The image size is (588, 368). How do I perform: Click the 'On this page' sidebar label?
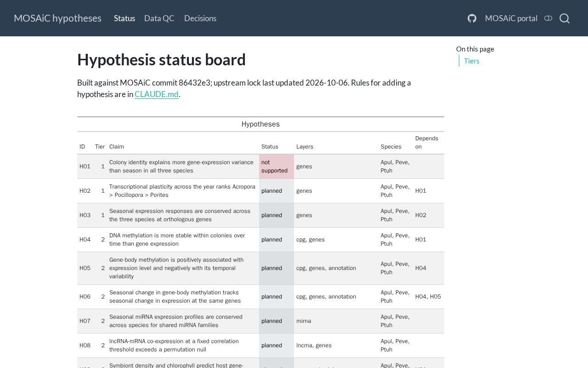[475, 49]
